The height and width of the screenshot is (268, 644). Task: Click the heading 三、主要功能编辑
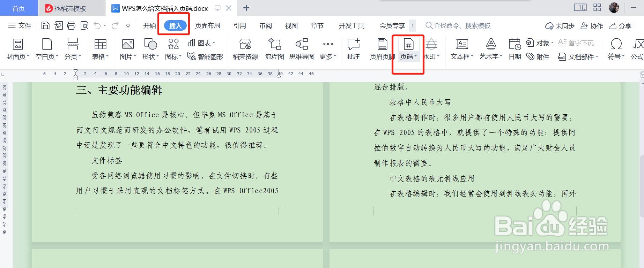tap(119, 90)
